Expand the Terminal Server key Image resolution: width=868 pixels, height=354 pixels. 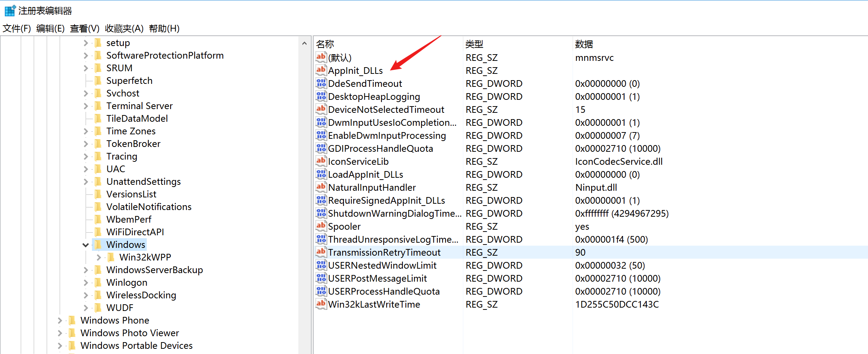coord(86,106)
